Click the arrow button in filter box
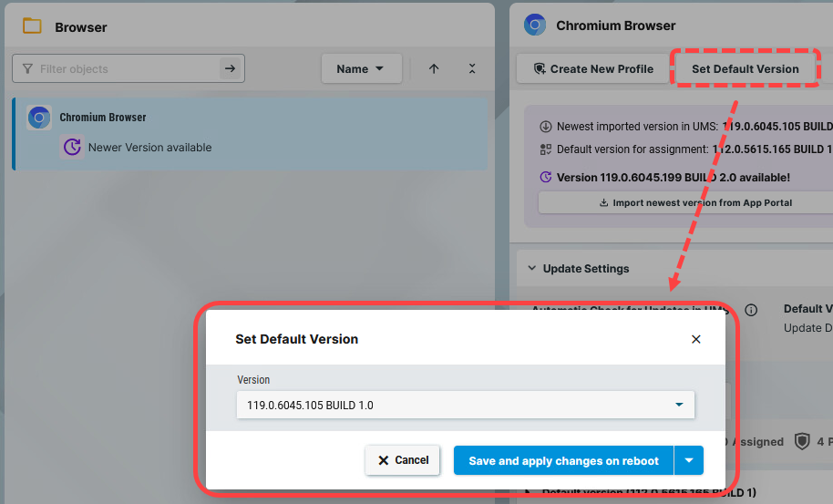Image resolution: width=833 pixels, height=504 pixels. click(x=231, y=68)
